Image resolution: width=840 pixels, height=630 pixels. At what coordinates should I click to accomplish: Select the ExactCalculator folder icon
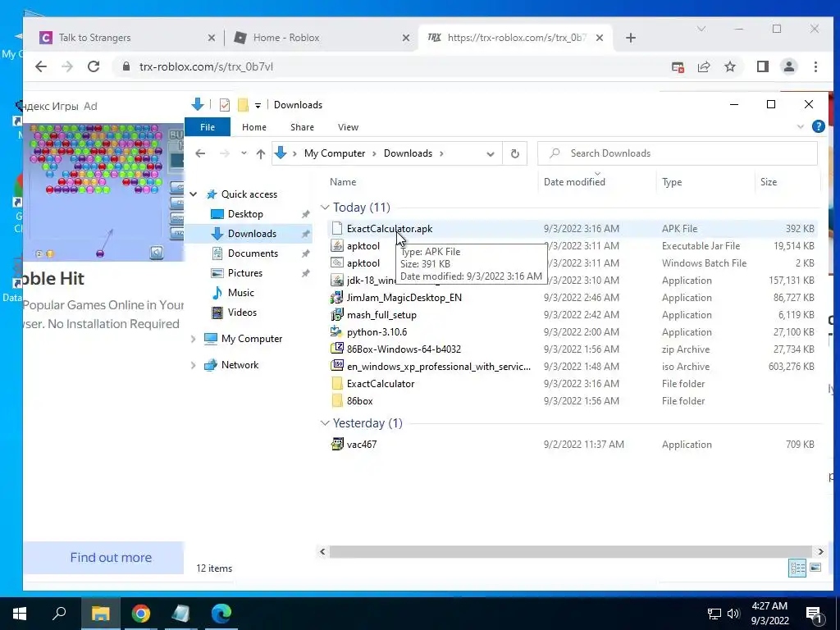[x=337, y=384]
